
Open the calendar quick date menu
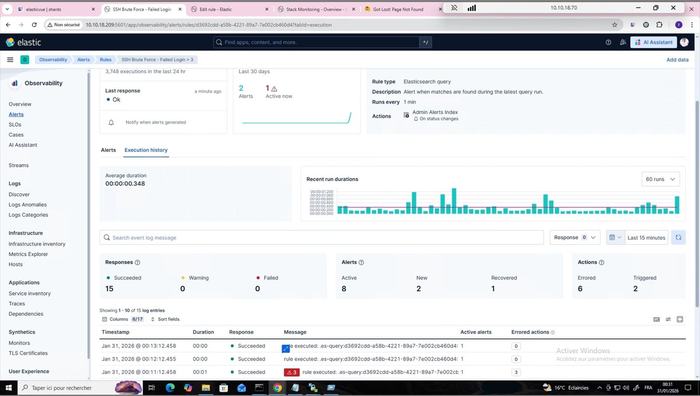tap(615, 238)
